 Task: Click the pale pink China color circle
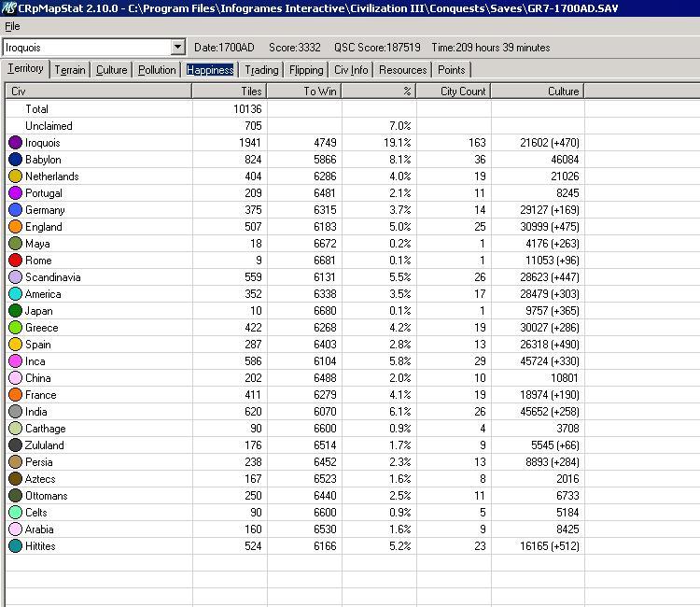[x=15, y=378]
